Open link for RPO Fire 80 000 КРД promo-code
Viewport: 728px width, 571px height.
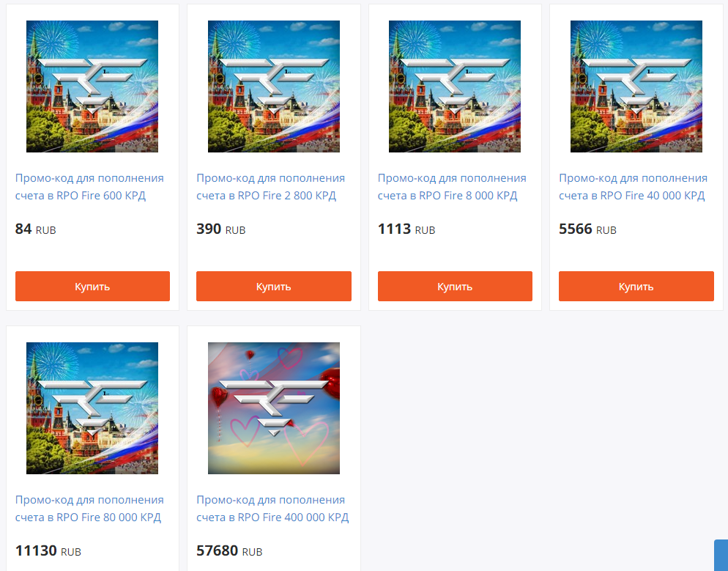click(89, 509)
